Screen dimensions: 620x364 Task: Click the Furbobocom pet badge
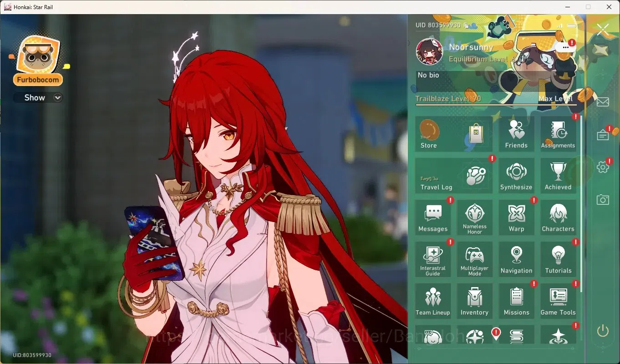coord(38,61)
